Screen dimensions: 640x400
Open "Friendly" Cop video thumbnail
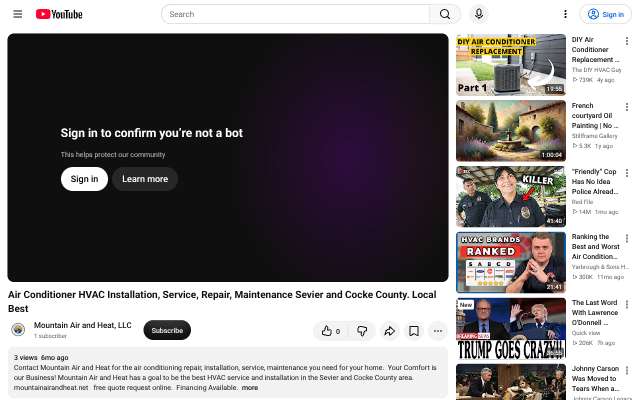(511, 197)
